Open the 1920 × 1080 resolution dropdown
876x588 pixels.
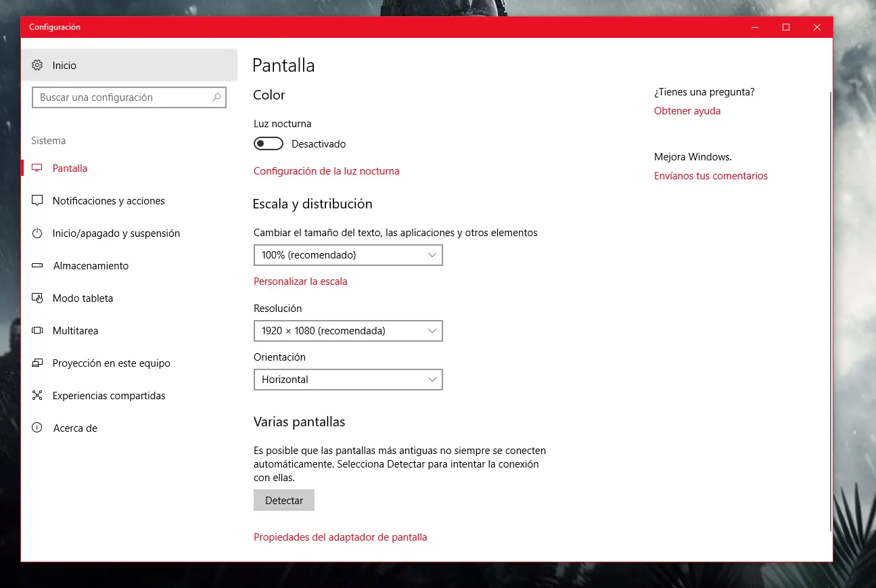(x=348, y=331)
